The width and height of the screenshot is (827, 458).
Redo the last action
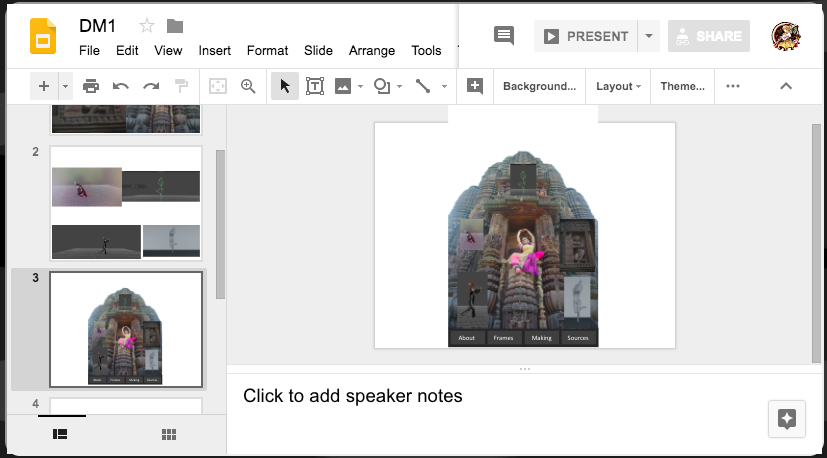151,86
